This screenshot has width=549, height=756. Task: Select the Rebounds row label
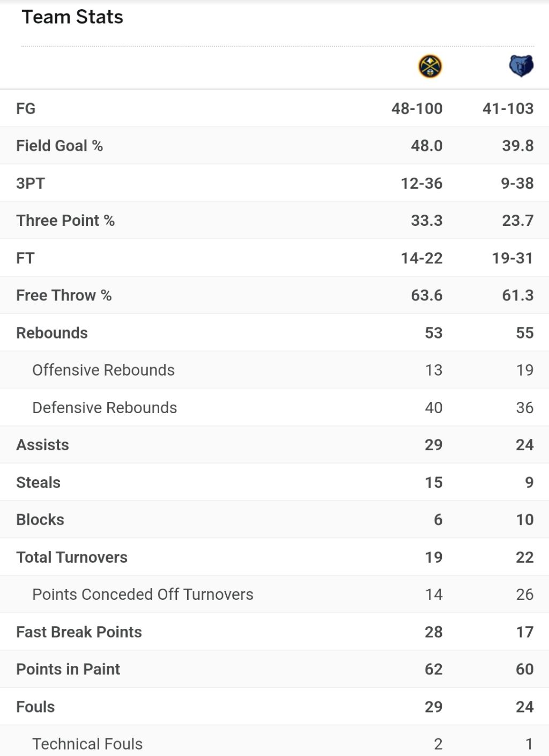coord(52,333)
